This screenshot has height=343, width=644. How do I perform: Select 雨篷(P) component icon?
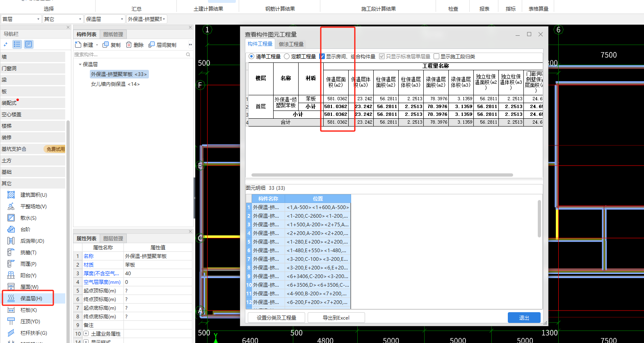[11, 264]
